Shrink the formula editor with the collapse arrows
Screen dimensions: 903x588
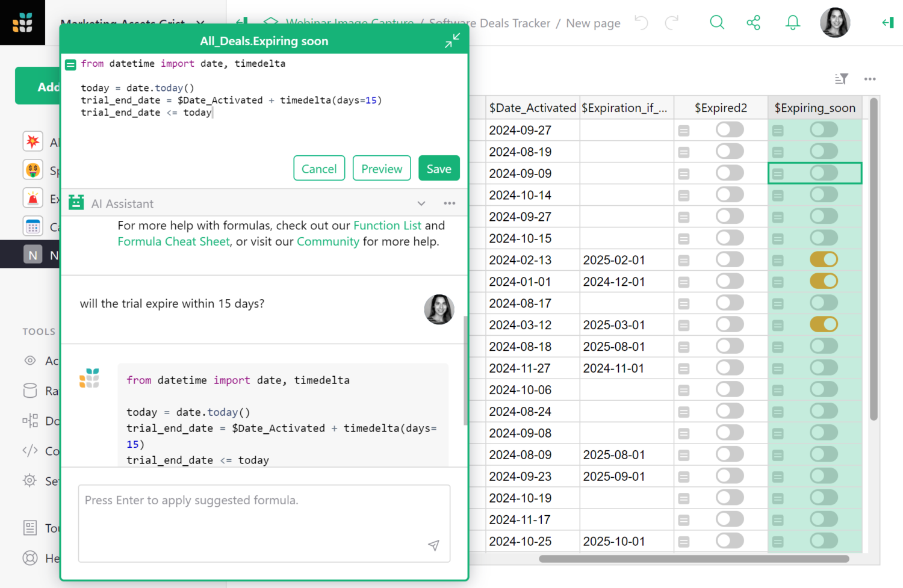pyautogui.click(x=452, y=40)
